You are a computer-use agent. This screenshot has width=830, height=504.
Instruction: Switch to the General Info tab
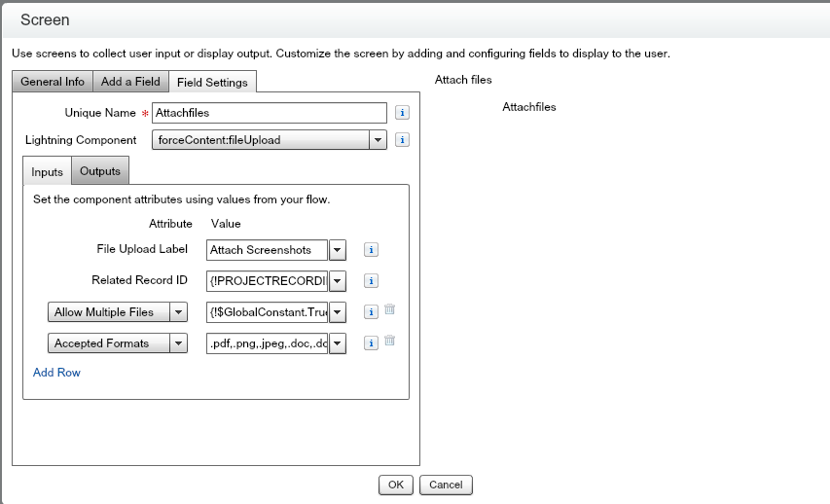54,82
